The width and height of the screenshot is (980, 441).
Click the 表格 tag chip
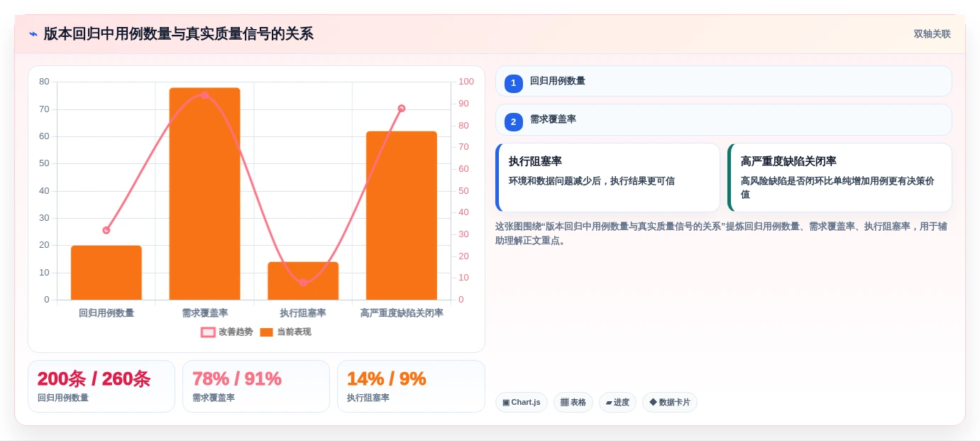pyautogui.click(x=573, y=403)
